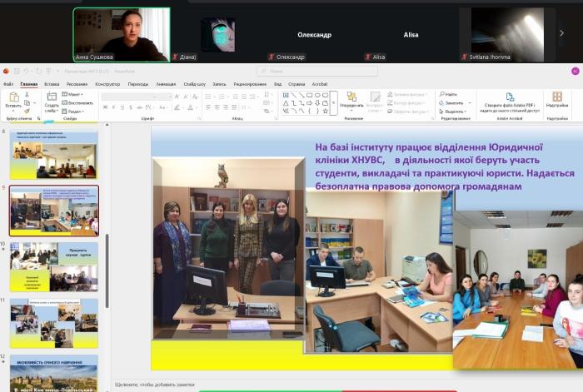Image resolution: width=583 pixels, height=392 pixels.
Task: Click the user account avatar in title bar
Action: [575, 71]
